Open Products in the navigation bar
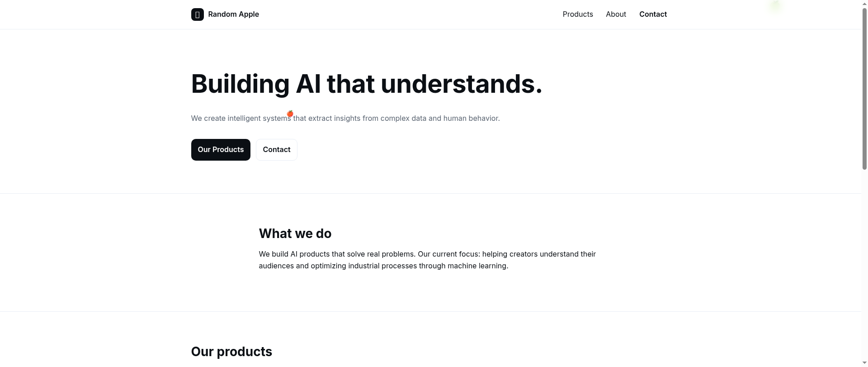 tap(578, 14)
